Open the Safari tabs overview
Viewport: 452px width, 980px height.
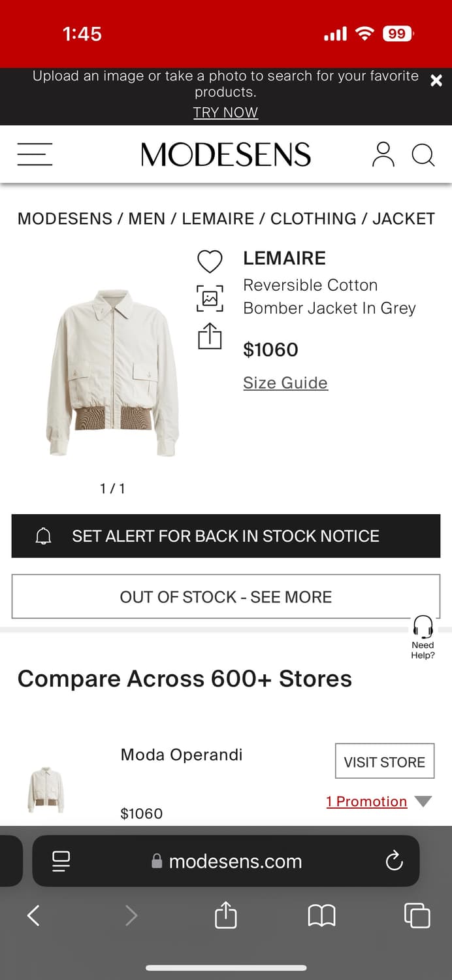417,915
